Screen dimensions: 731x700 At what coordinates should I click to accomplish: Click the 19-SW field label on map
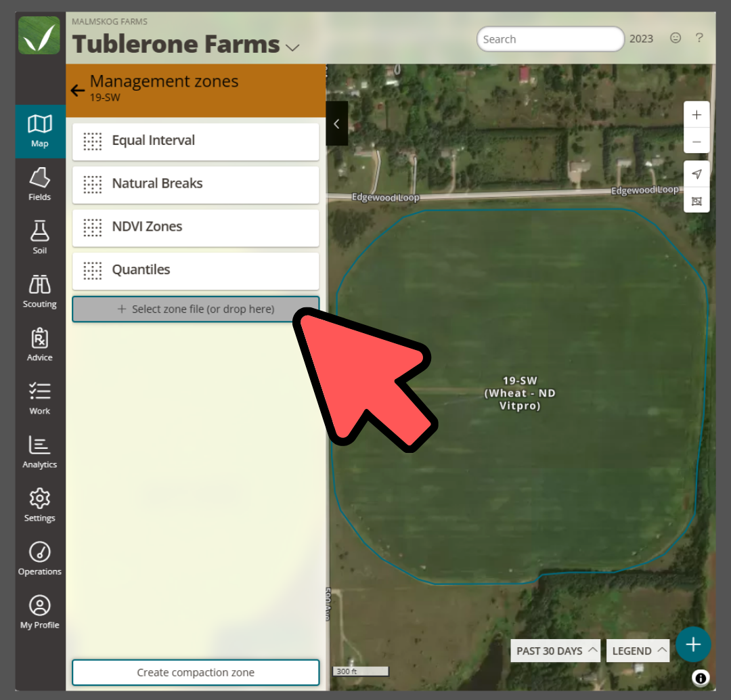pyautogui.click(x=520, y=393)
